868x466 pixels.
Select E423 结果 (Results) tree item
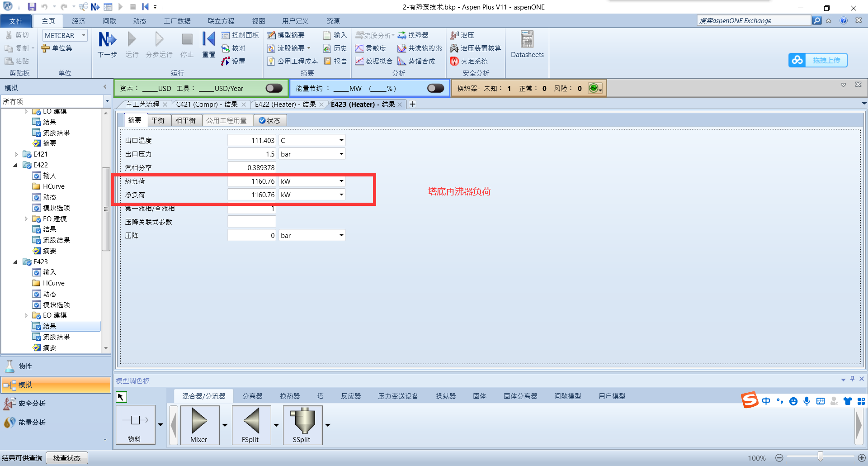coord(66,326)
